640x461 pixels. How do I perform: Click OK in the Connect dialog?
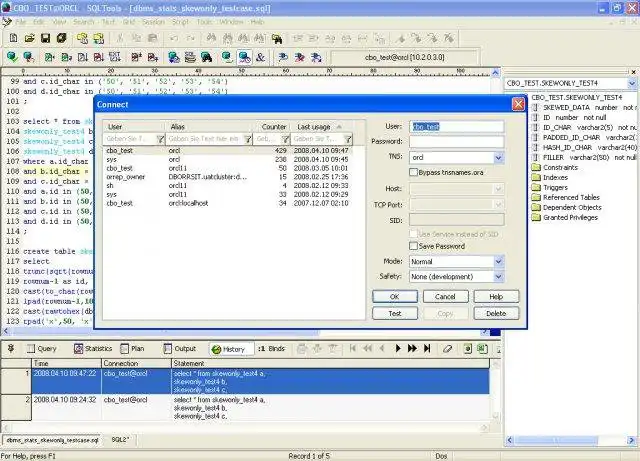(395, 296)
